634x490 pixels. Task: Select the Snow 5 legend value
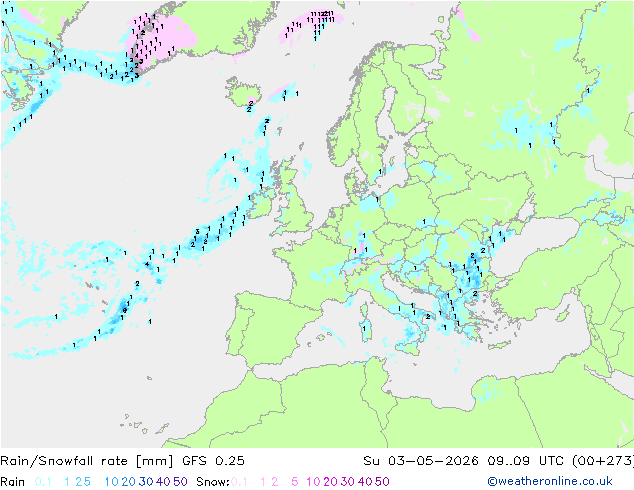pos(295,482)
